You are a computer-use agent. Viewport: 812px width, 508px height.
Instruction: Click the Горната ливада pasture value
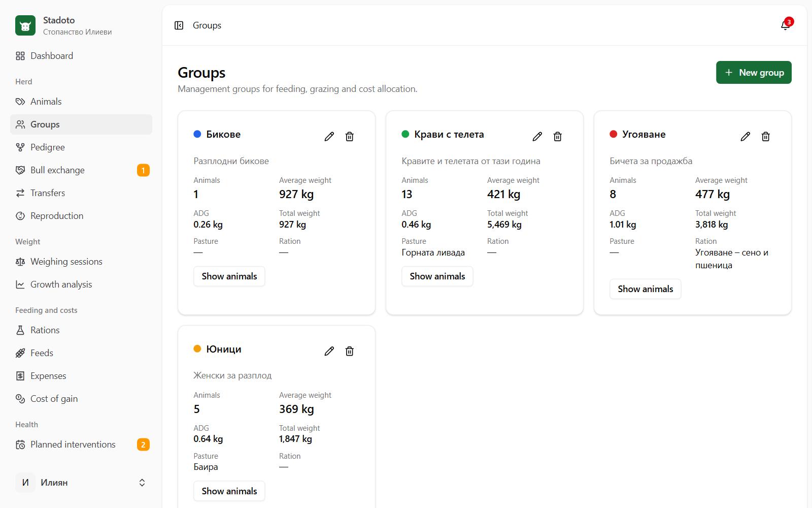433,252
